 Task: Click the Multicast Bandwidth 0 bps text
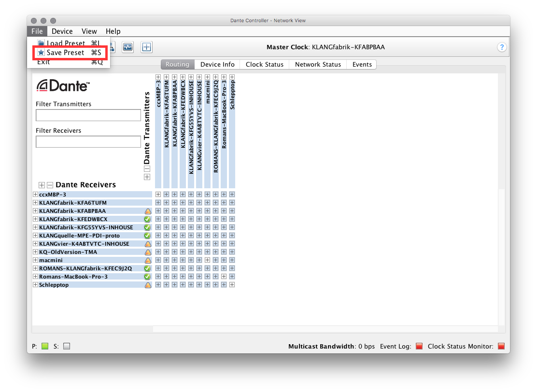point(331,346)
